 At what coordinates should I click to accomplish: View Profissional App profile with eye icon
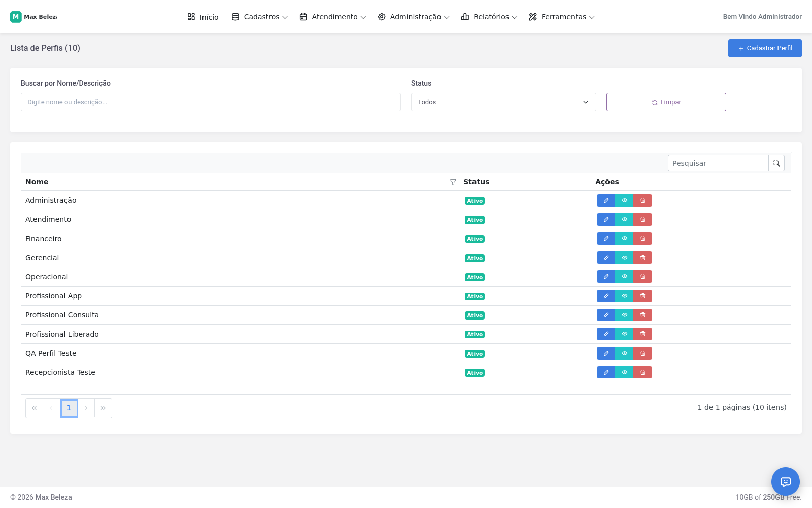pyautogui.click(x=624, y=296)
